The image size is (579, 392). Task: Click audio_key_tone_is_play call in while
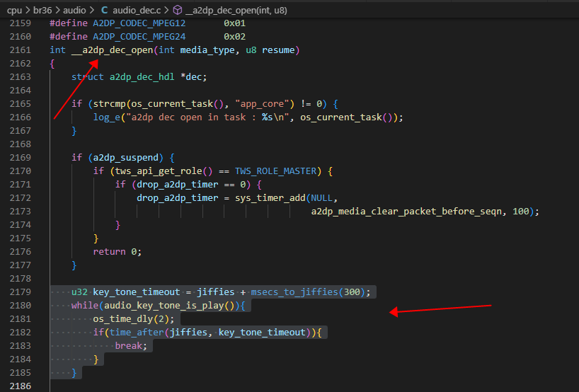pyautogui.click(x=164, y=306)
